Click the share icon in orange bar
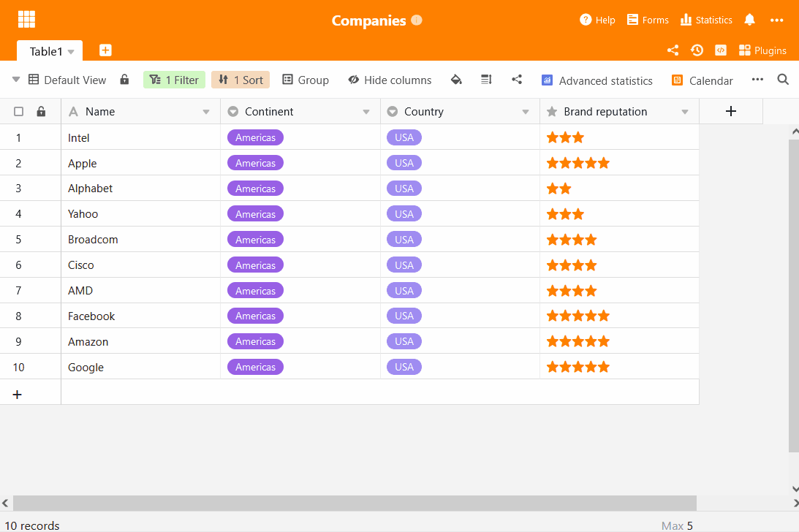 click(673, 50)
